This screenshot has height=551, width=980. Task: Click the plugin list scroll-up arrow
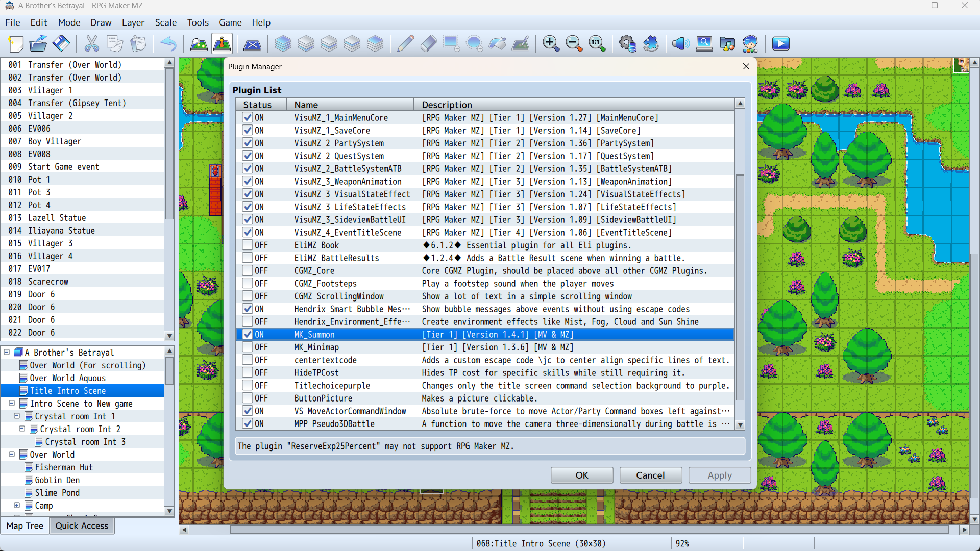[x=740, y=104]
